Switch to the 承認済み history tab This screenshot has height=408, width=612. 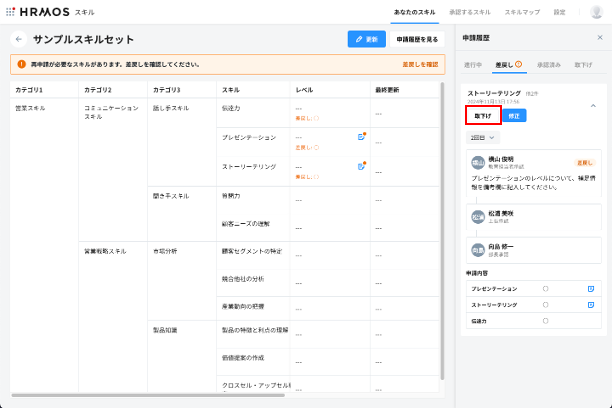(549, 64)
